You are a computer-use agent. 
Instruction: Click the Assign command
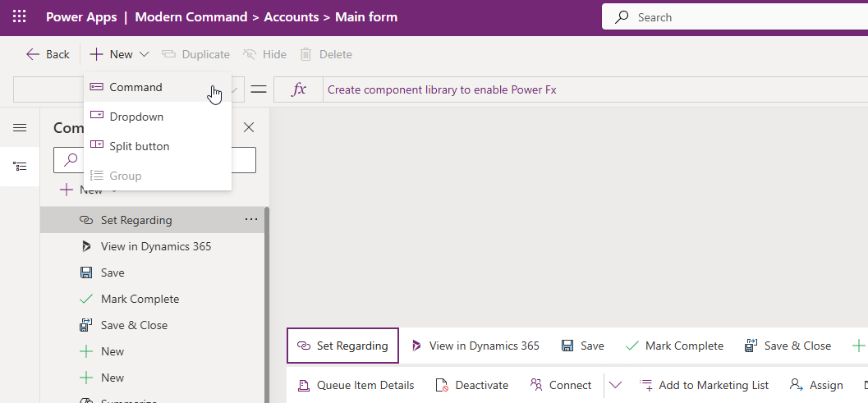click(x=816, y=385)
